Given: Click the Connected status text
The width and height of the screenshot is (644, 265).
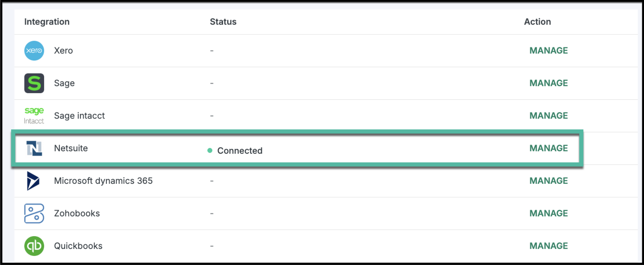Looking at the screenshot, I should 240,150.
